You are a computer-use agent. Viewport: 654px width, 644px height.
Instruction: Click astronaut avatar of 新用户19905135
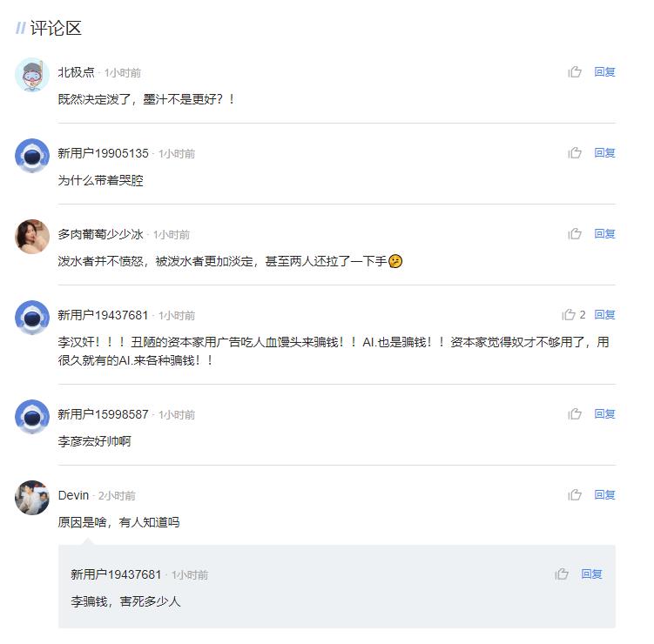(32, 156)
